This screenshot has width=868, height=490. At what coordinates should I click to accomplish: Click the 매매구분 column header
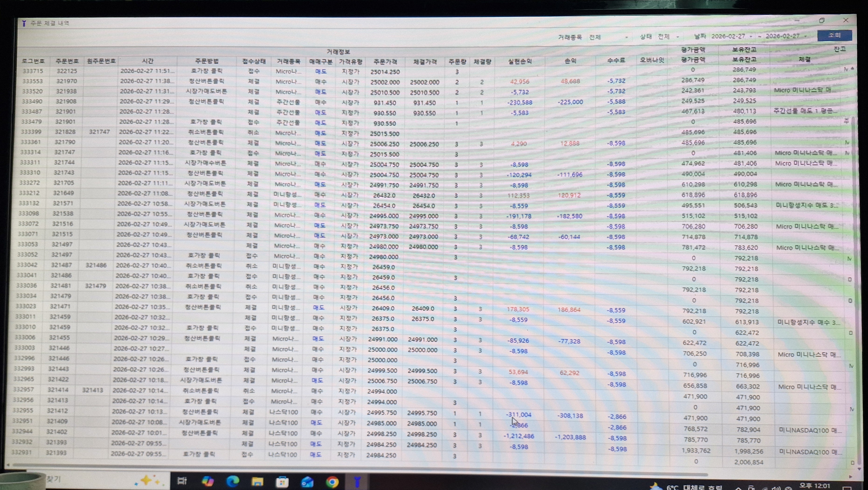click(321, 62)
